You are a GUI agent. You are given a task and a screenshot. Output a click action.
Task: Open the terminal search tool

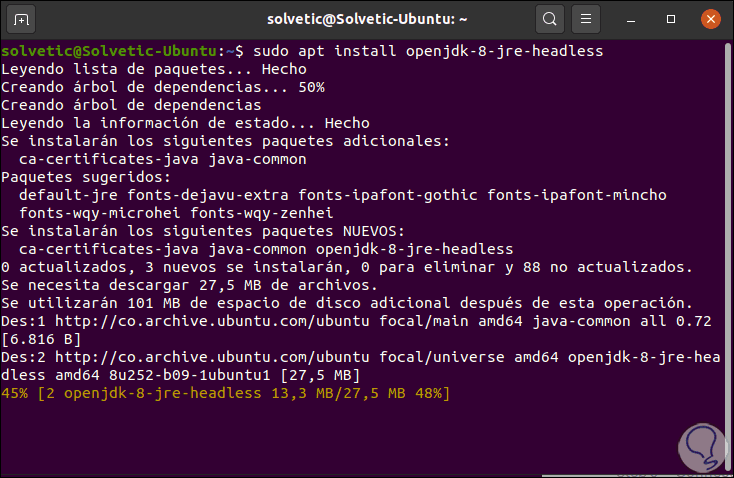[x=550, y=19]
